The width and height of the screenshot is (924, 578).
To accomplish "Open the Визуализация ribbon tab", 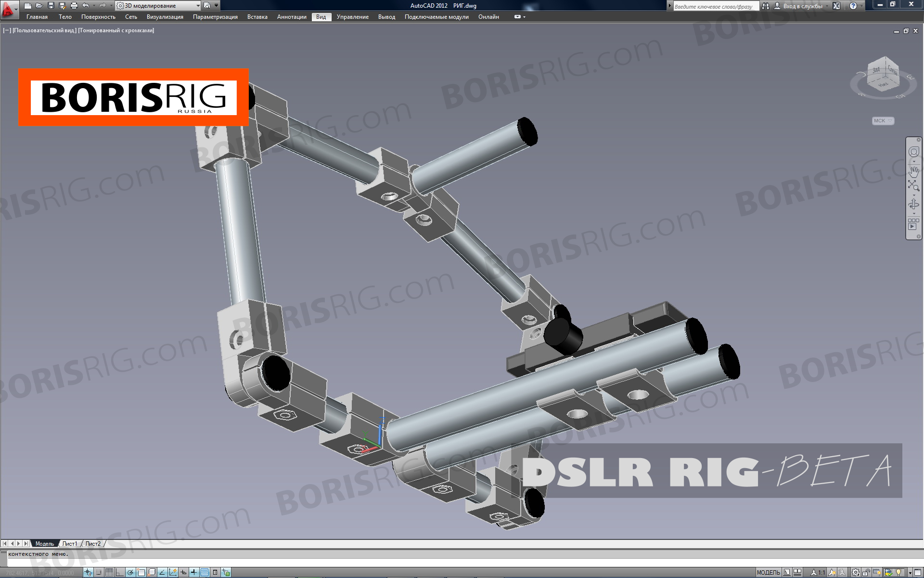I will tap(165, 17).
